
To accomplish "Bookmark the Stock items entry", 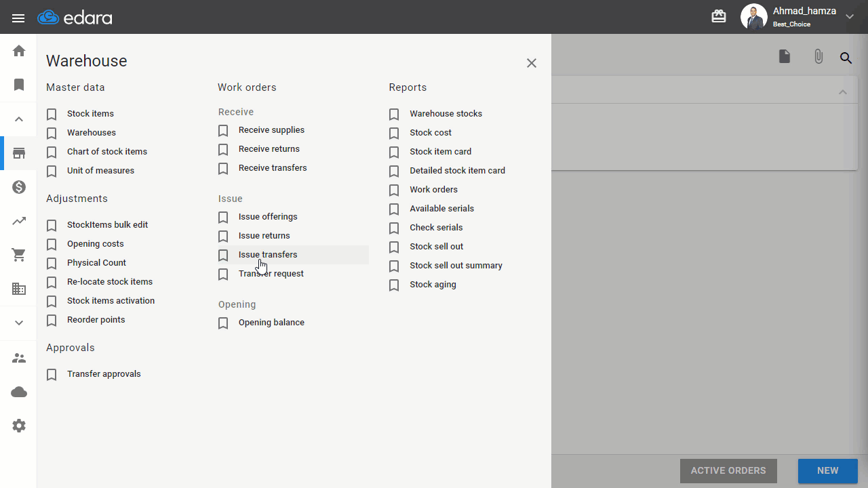I will pos(52,115).
